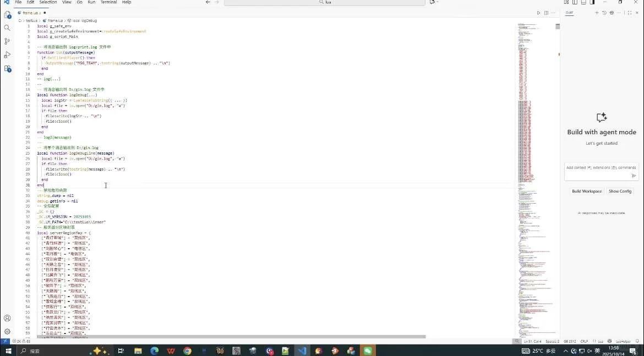644x356 pixels.
Task: Click Ln 31, Col 4 in status bar
Action: 532,341
